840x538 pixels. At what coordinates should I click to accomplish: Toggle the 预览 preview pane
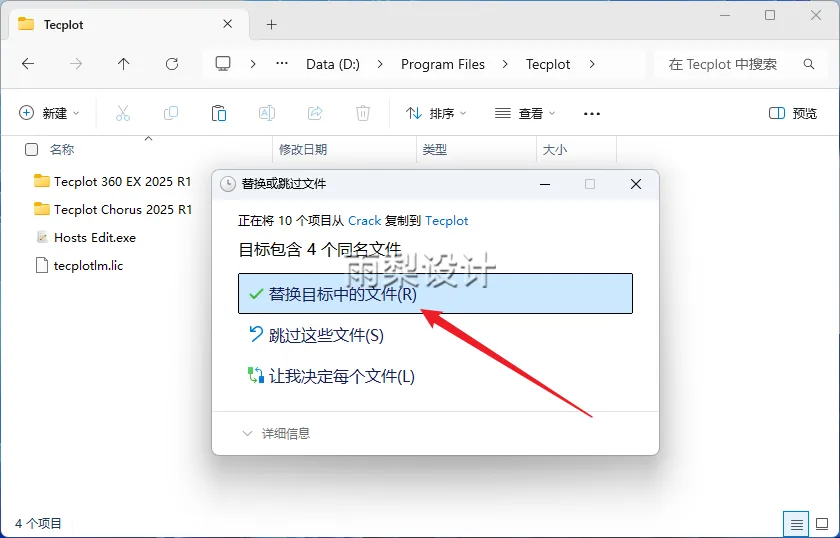793,113
